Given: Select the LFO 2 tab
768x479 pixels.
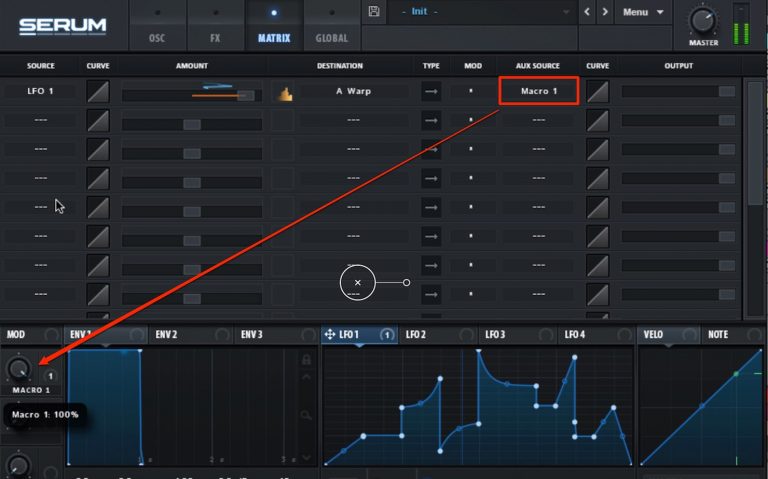Looking at the screenshot, I should coord(415,334).
